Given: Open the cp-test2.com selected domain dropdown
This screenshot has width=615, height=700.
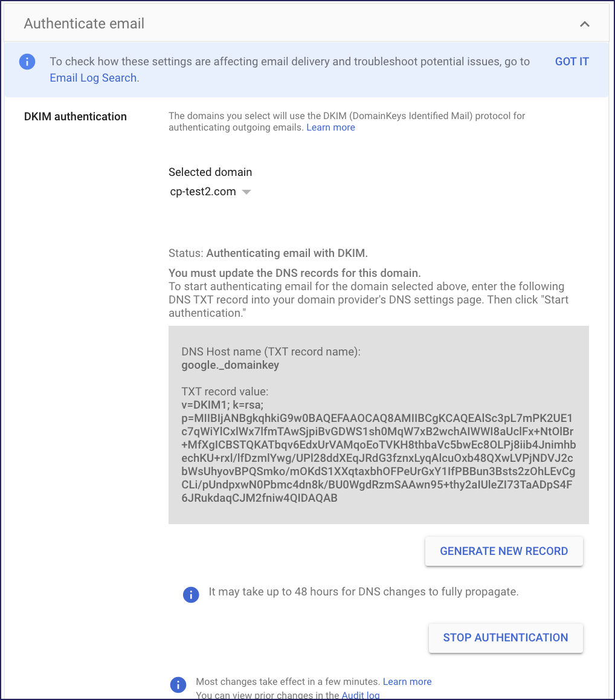Looking at the screenshot, I should [x=210, y=192].
